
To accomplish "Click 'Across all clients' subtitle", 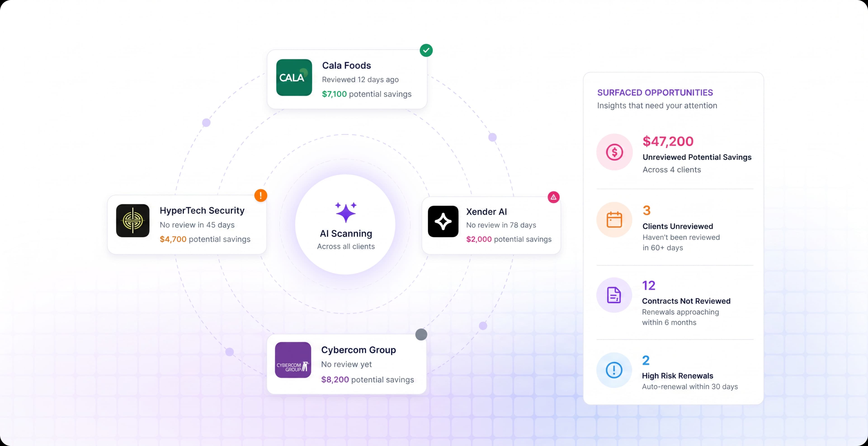I will click(x=346, y=246).
